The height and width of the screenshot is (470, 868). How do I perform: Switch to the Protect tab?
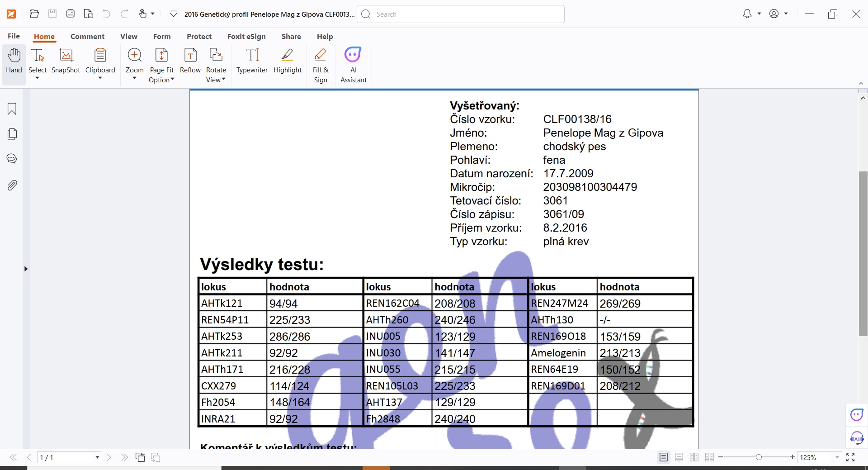(199, 37)
